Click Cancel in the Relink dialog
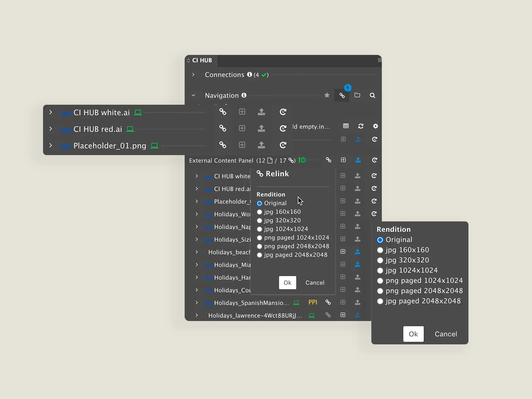This screenshot has width=532, height=399. tap(315, 283)
